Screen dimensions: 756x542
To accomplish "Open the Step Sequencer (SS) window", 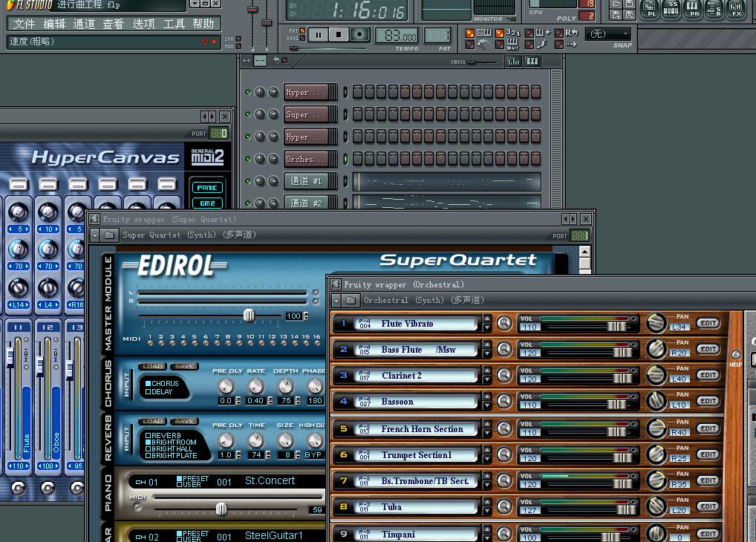I will pos(671,9).
